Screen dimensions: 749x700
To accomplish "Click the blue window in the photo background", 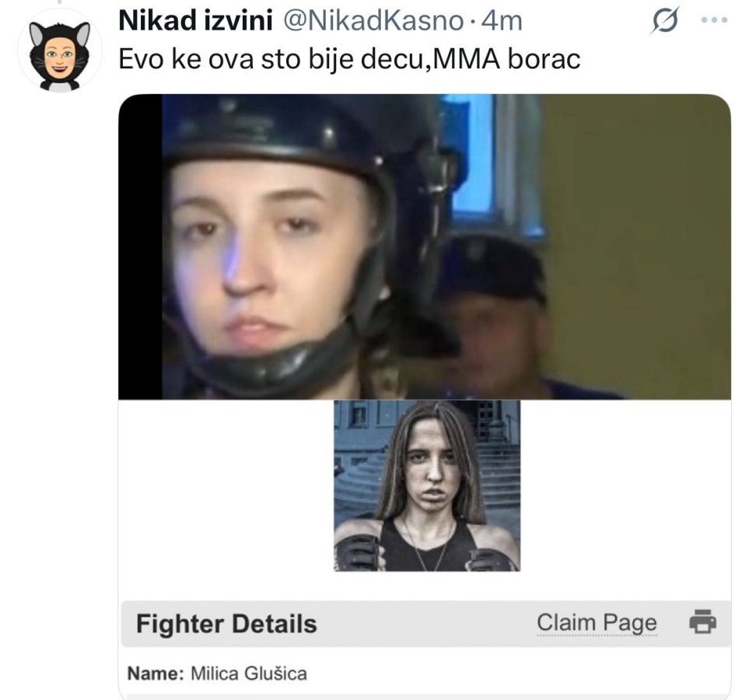I will 471,158.
